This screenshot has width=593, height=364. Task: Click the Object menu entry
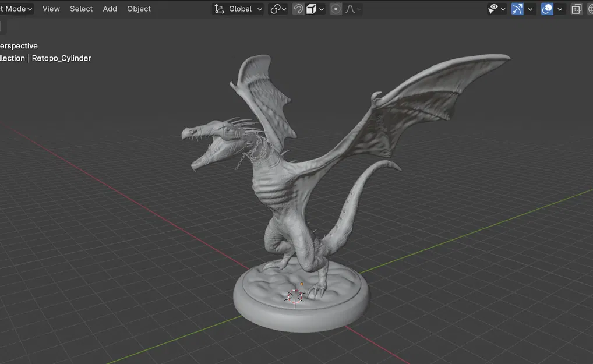(139, 8)
